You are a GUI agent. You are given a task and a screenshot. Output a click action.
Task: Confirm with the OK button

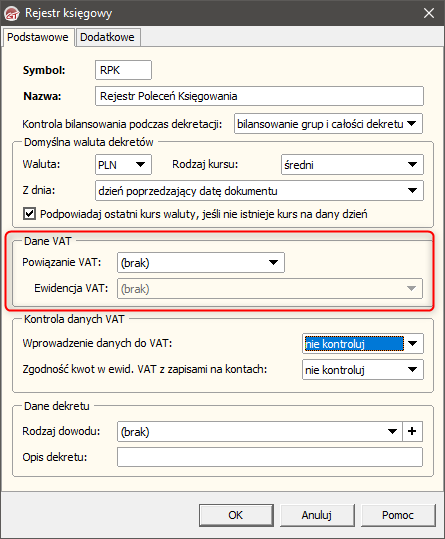point(236,515)
